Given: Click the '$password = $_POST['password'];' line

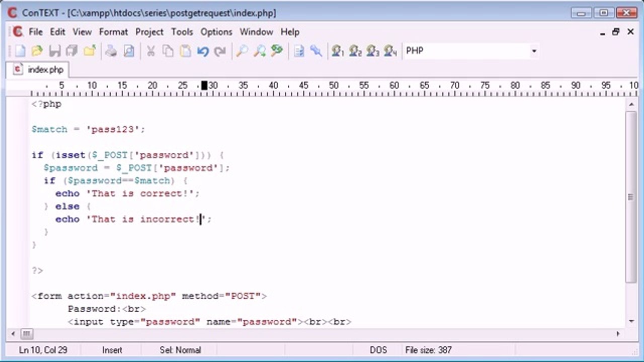Looking at the screenshot, I should pyautogui.click(x=136, y=168).
